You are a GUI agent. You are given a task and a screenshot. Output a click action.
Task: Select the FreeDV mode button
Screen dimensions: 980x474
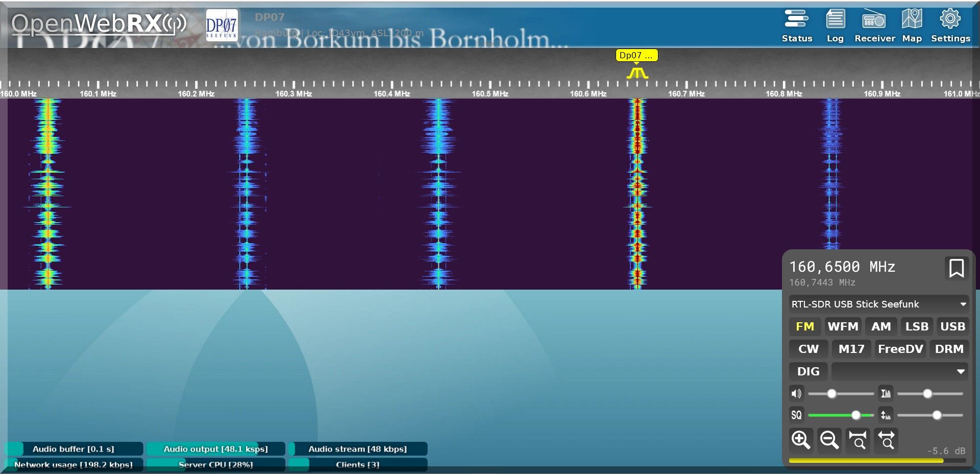(x=900, y=349)
